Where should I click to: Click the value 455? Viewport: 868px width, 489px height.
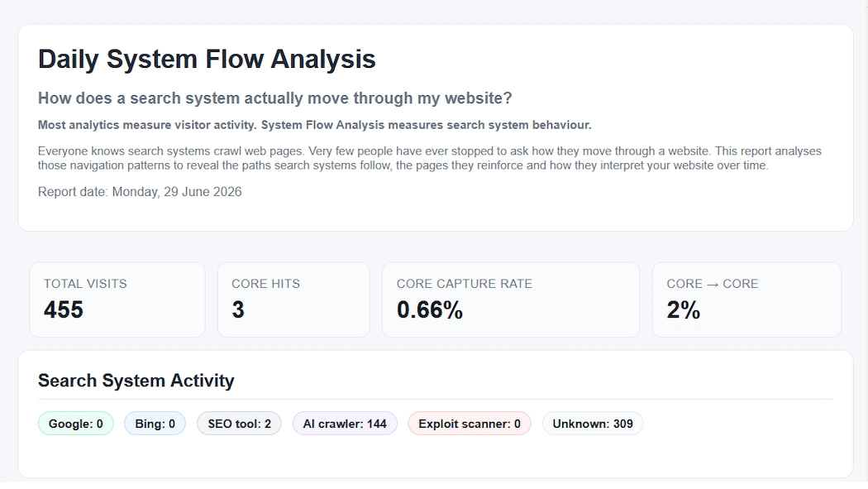[x=64, y=309]
